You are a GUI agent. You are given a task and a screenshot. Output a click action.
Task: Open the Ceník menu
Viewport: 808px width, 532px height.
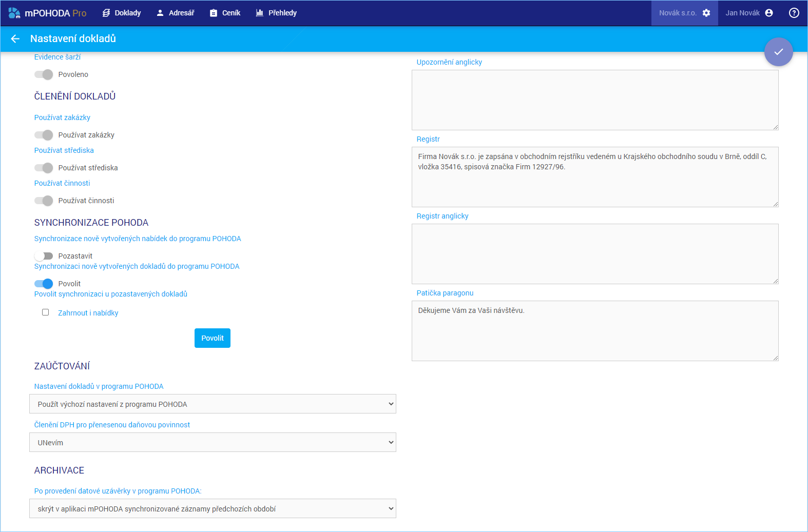tap(225, 13)
